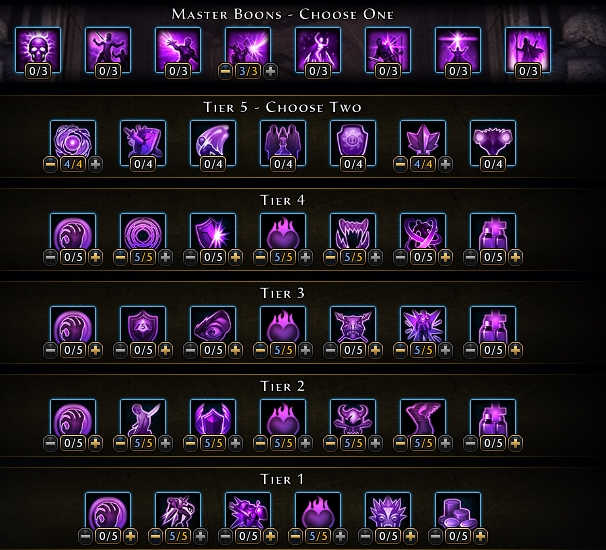The width and height of the screenshot is (606, 550).
Task: Remove a point from Tier 1 flame heart boon
Action: (x=295, y=536)
